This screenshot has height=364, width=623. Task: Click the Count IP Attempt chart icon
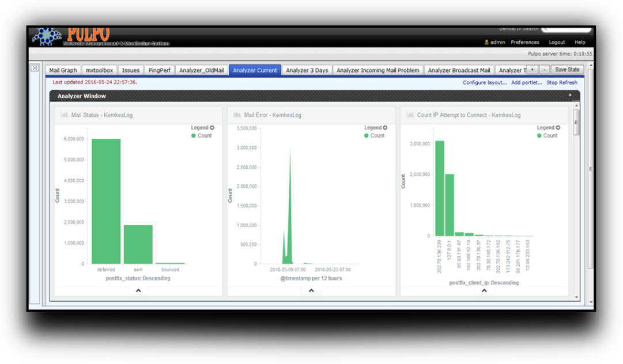coord(410,115)
